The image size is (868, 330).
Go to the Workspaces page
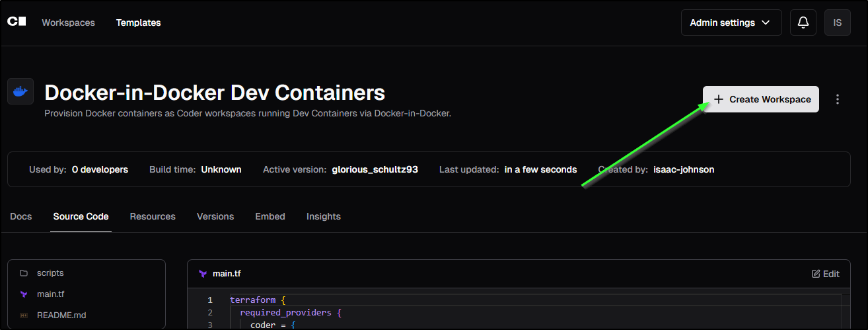pyautogui.click(x=68, y=22)
